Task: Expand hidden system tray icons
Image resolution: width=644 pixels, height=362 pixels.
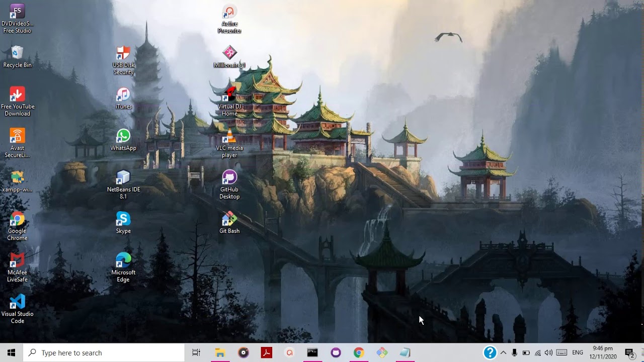Action: point(503,352)
